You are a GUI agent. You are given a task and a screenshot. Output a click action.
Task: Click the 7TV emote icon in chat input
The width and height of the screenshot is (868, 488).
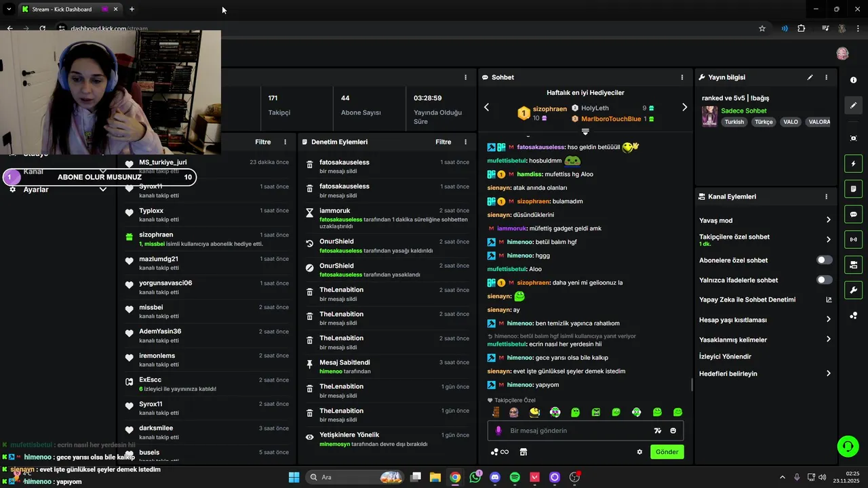pyautogui.click(x=657, y=430)
